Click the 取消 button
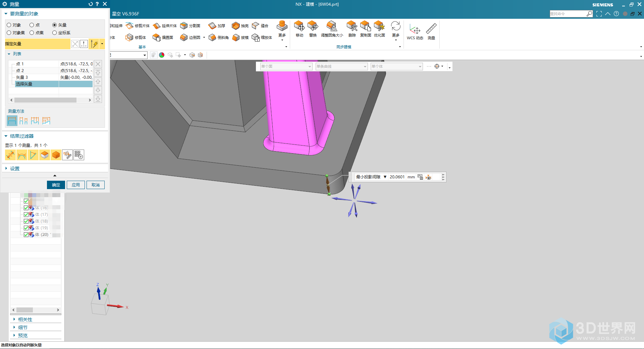The height and width of the screenshot is (349, 644). pos(96,185)
